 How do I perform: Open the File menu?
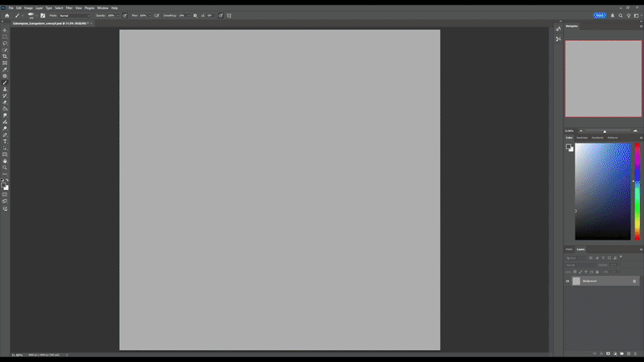pyautogui.click(x=11, y=8)
